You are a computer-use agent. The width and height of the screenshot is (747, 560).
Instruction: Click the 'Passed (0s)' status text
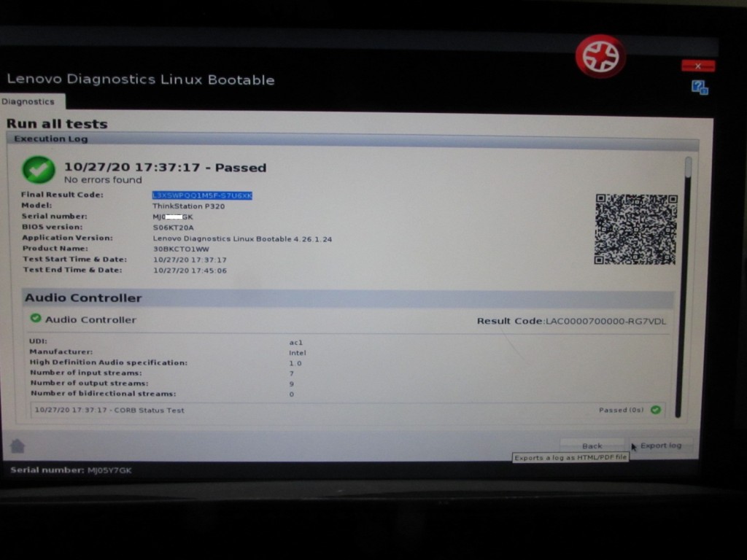622,410
